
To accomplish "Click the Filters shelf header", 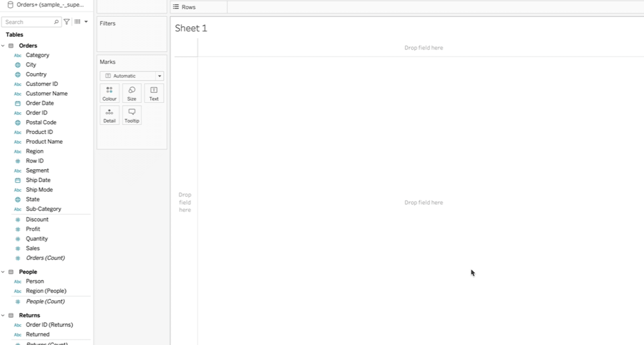I will tap(107, 23).
